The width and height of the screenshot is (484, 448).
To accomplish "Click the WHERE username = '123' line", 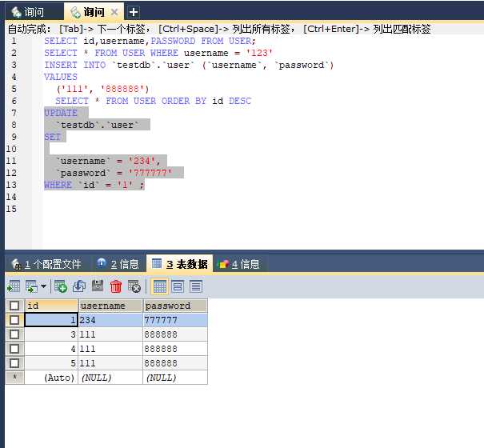I will pos(158,53).
